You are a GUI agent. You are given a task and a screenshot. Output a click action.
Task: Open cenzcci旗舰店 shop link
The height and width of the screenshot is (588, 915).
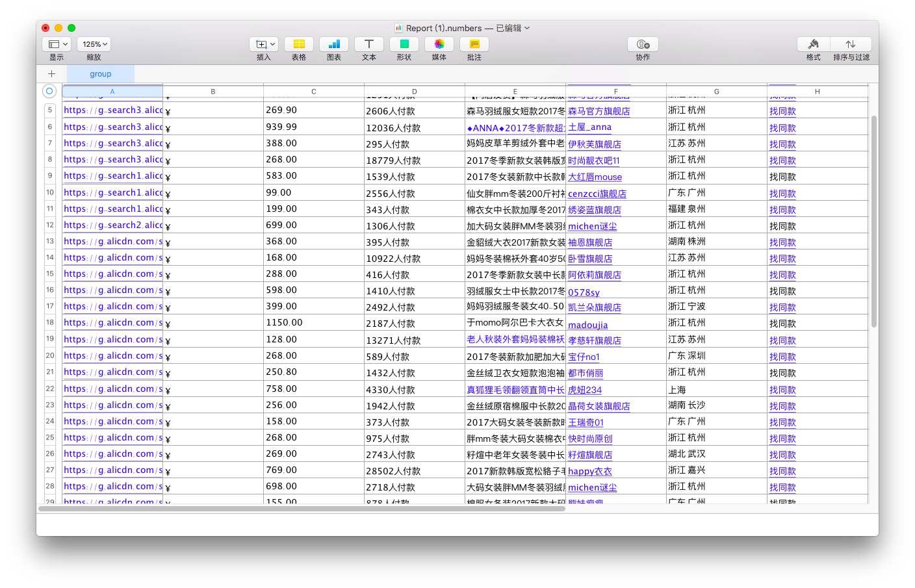(x=597, y=194)
